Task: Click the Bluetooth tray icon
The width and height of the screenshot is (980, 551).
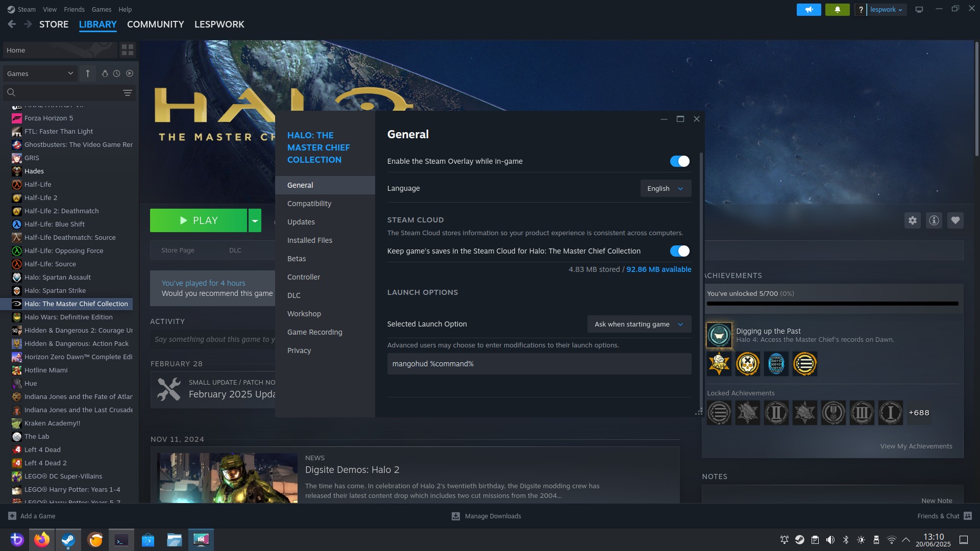Action: (x=846, y=540)
